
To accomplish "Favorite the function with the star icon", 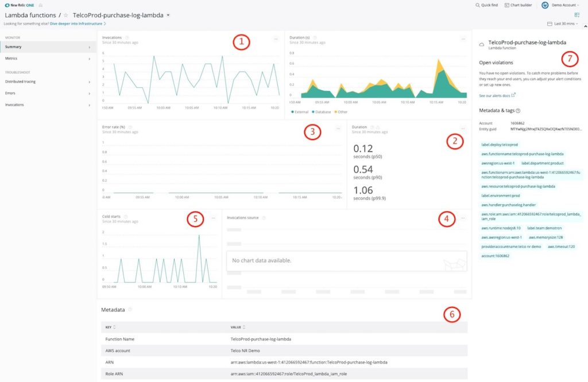I will [65, 15].
